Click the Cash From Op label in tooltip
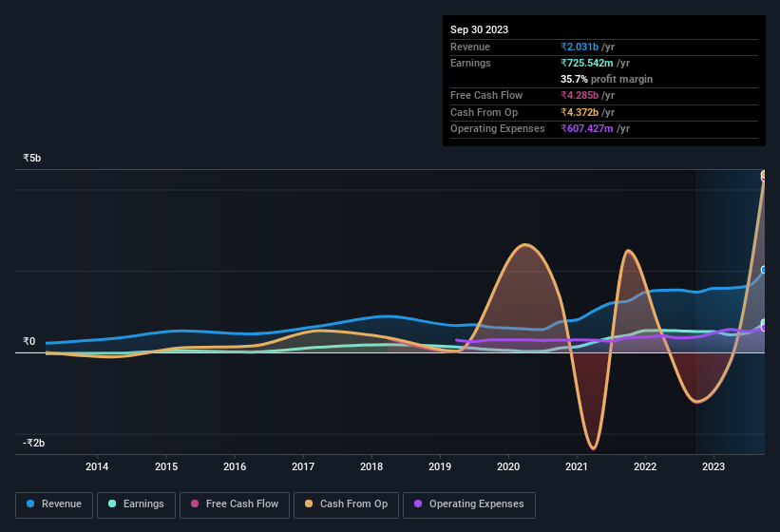780x532 pixels. coord(484,112)
